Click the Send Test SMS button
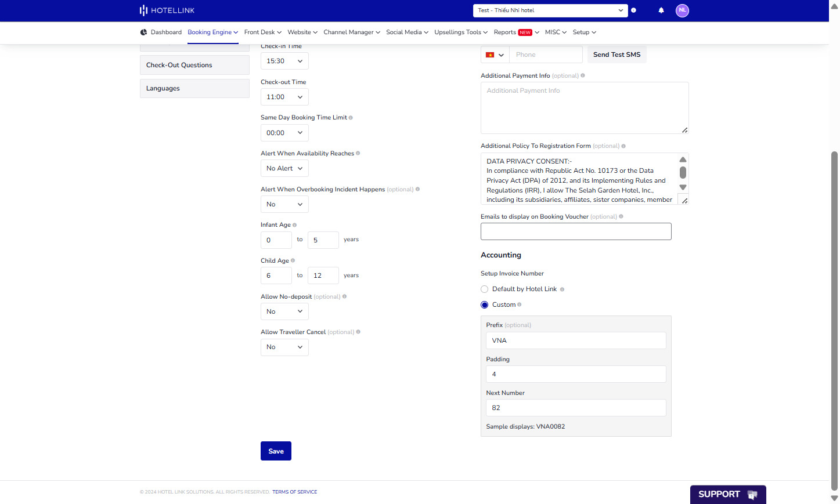 coord(617,55)
